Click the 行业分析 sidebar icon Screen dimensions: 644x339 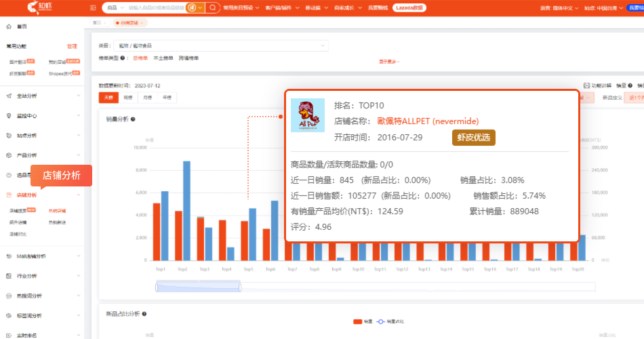click(9, 276)
